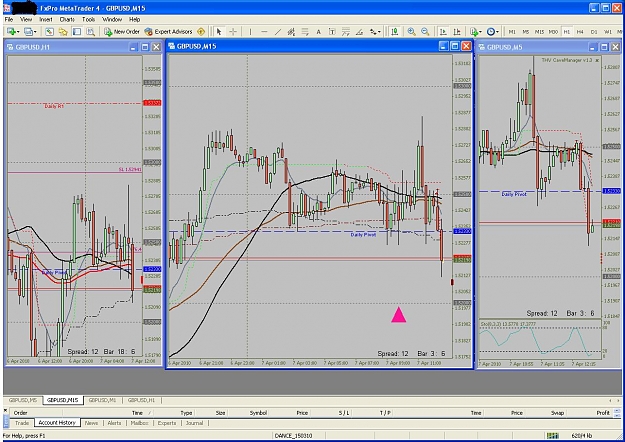This screenshot has width=625, height=442.
Task: Close the terminal panel with small x
Action: [x=6, y=410]
